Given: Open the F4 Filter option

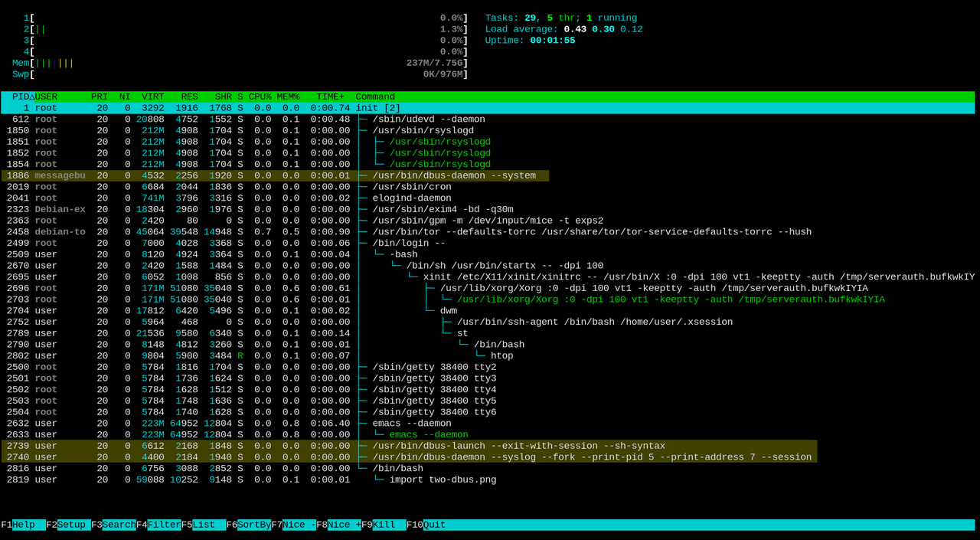Looking at the screenshot, I should click(x=158, y=525).
